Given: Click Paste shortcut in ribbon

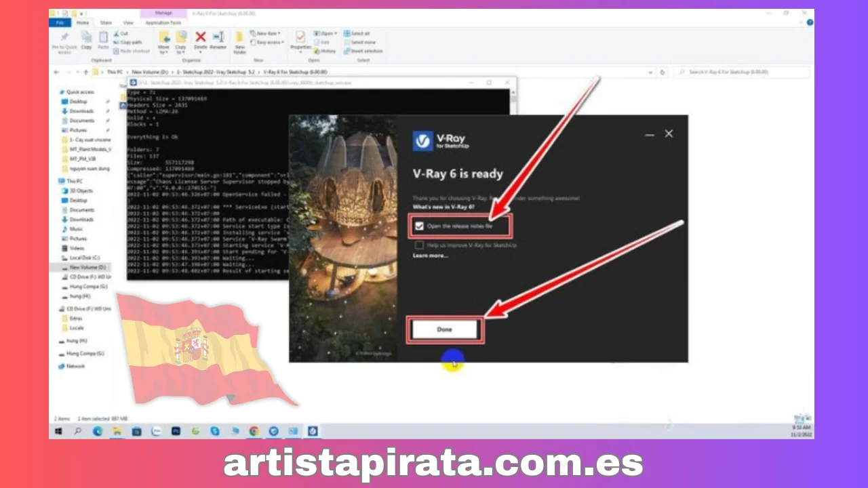Looking at the screenshot, I should coord(130,50).
